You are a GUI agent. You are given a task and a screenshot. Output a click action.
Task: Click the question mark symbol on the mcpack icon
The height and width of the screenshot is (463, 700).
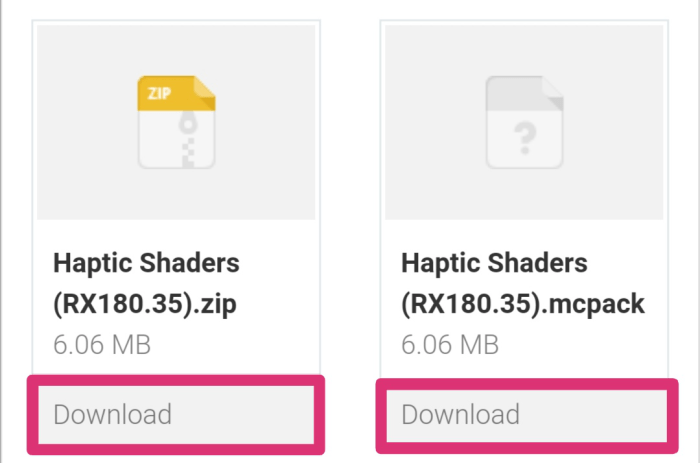tap(525, 138)
